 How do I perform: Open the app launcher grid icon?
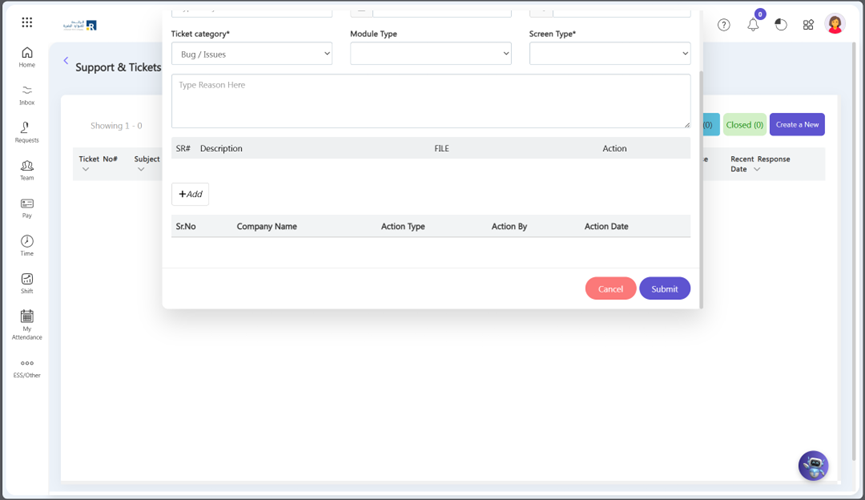(x=27, y=22)
